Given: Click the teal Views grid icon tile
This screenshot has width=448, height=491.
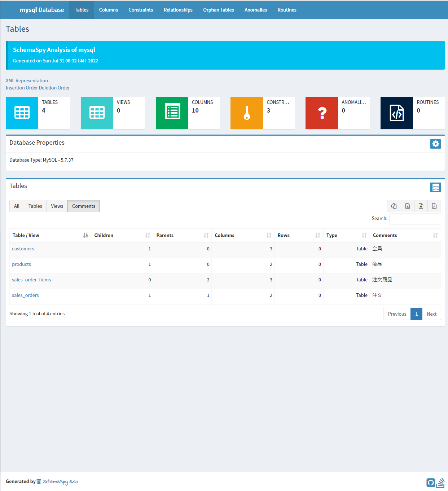Looking at the screenshot, I should [97, 113].
